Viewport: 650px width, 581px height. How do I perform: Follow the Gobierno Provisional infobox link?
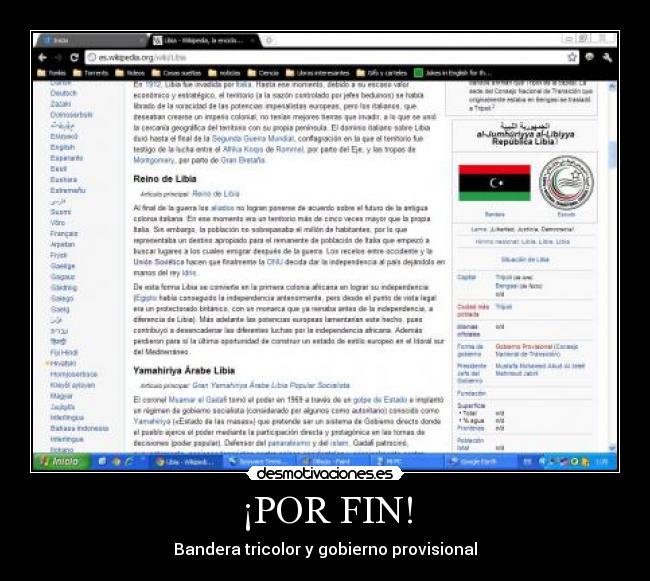(x=524, y=346)
